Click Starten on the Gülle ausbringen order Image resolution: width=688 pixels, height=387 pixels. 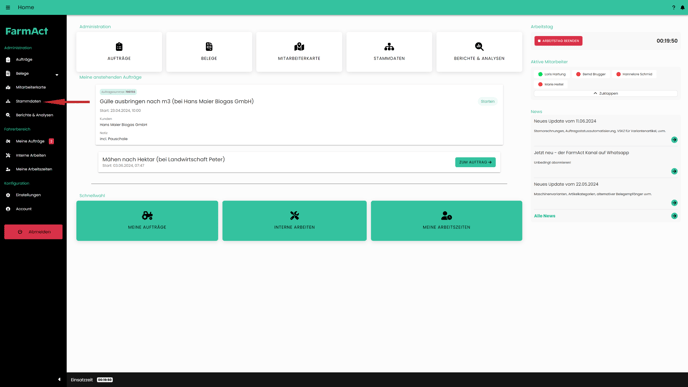click(x=487, y=101)
